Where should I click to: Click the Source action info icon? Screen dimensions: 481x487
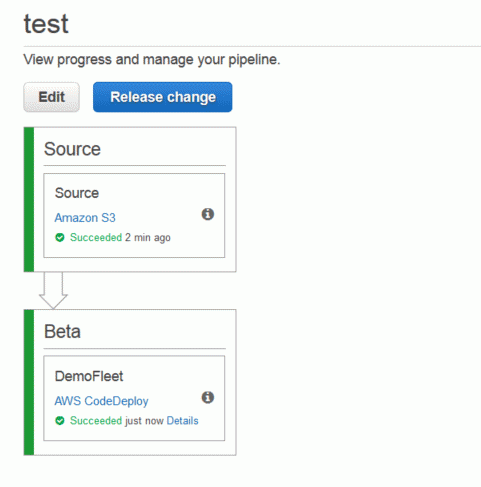click(x=208, y=214)
